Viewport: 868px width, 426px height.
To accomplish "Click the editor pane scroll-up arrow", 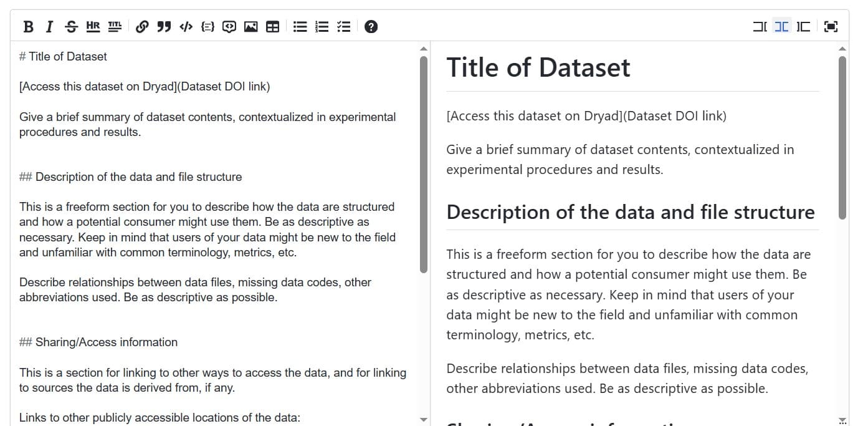I will tap(424, 48).
